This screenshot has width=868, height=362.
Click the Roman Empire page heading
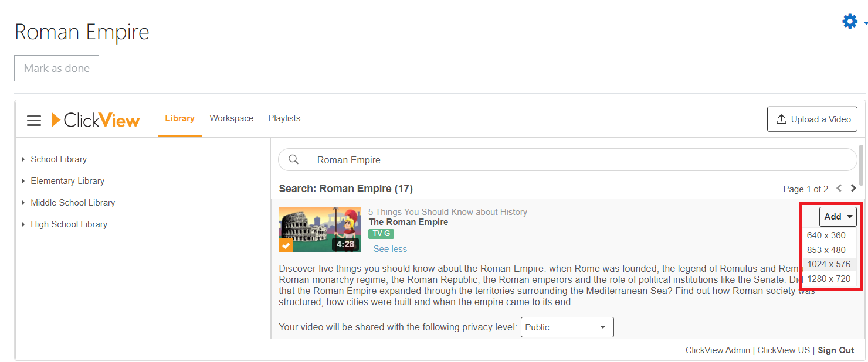[82, 32]
